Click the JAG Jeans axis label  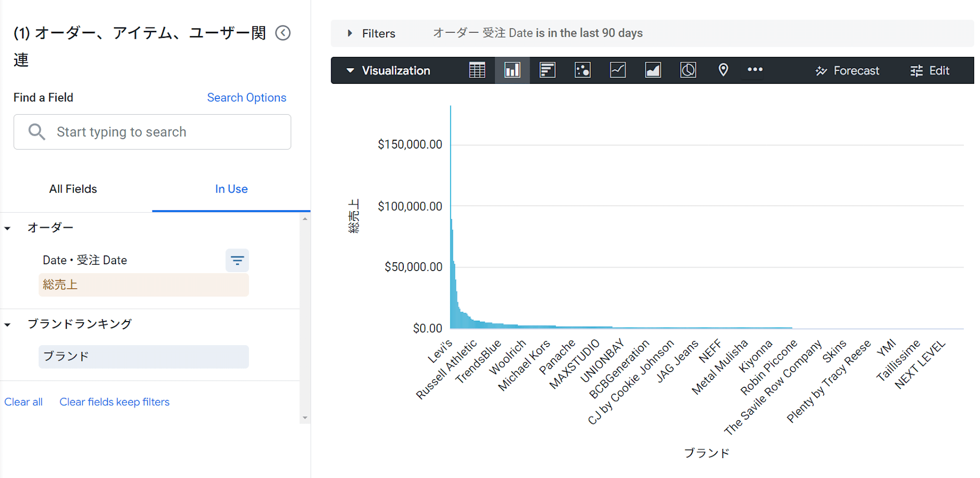pos(677,361)
